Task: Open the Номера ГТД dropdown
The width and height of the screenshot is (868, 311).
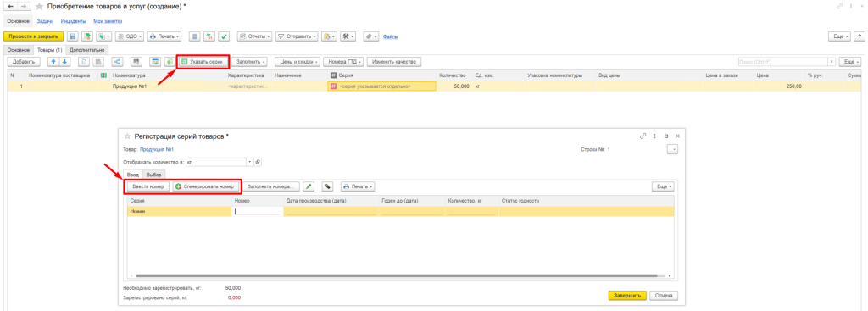Action: (x=343, y=61)
